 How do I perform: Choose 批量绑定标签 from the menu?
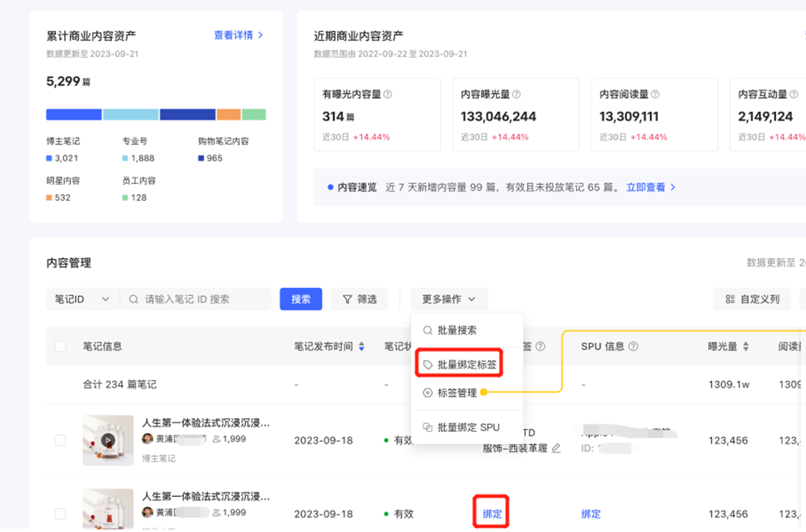[x=460, y=364]
